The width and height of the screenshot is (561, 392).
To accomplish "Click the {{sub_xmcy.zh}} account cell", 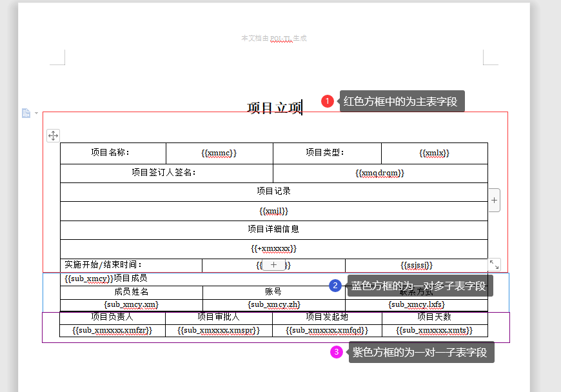I will click(273, 304).
